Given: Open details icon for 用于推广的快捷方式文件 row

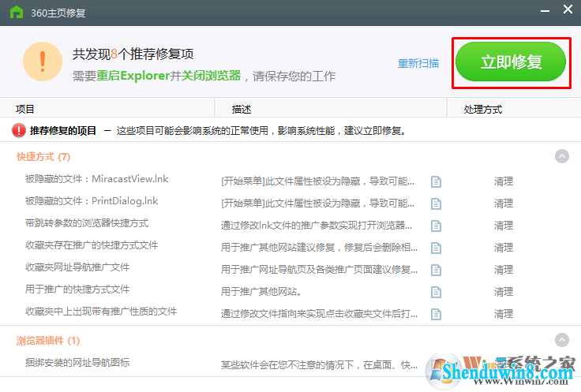Looking at the screenshot, I should click(436, 292).
